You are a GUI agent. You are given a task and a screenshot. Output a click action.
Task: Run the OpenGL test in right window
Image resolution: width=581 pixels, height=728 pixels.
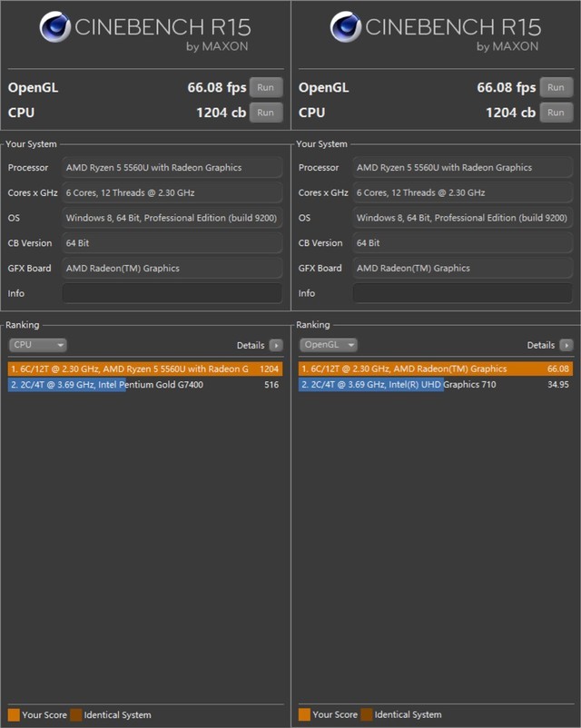pyautogui.click(x=556, y=87)
